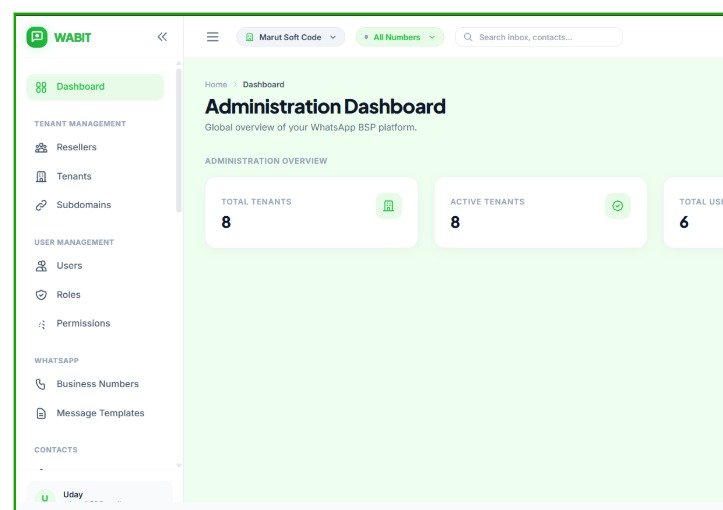Click the WABIT brand name

72,37
